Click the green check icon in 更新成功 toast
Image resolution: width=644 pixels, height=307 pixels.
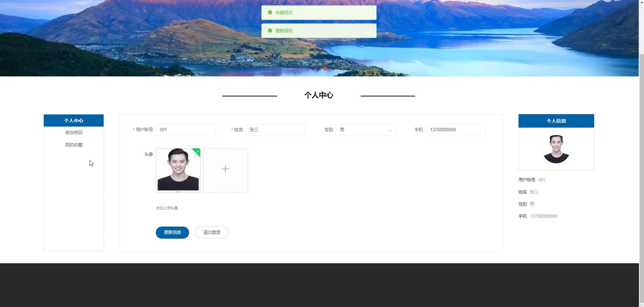tap(270, 31)
